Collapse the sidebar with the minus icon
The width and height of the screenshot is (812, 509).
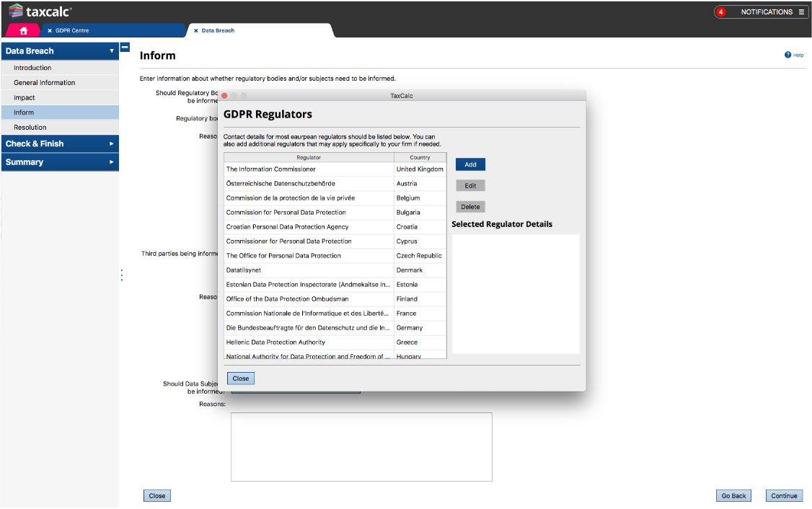pyautogui.click(x=125, y=48)
